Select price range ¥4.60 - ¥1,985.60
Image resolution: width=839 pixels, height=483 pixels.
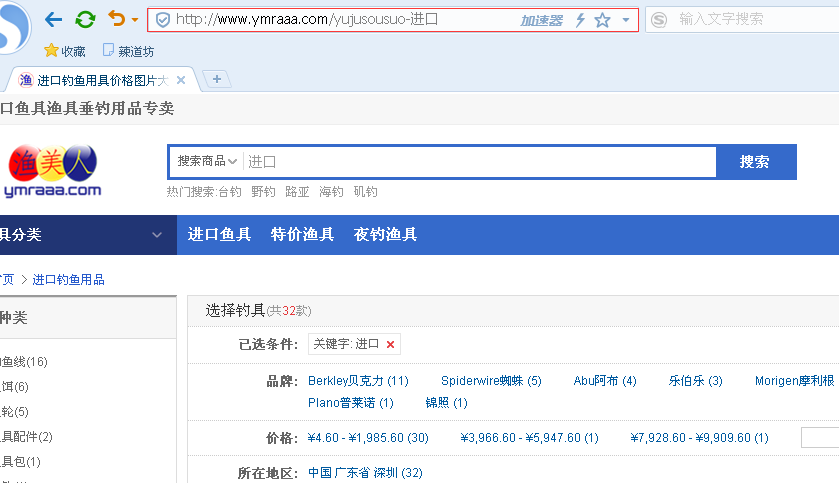tap(368, 438)
